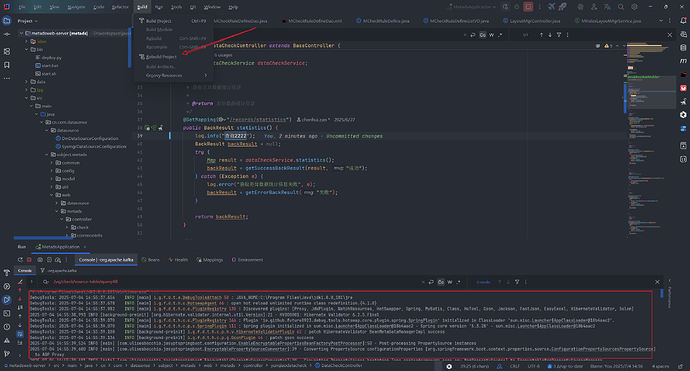Switch to the MCheckRuleDefine.java editor tab
The image size is (690, 371).
coord(382,21)
